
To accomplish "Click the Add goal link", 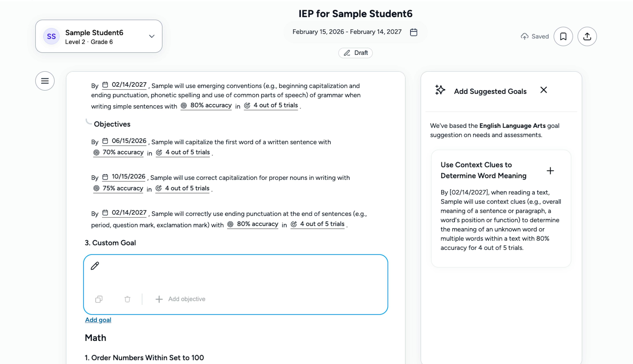I will pyautogui.click(x=98, y=320).
